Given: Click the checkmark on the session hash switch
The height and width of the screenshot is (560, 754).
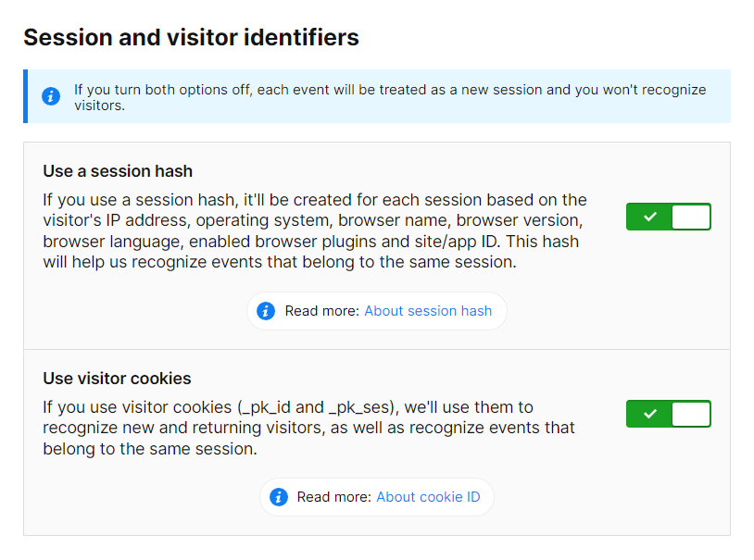Looking at the screenshot, I should click(x=650, y=217).
